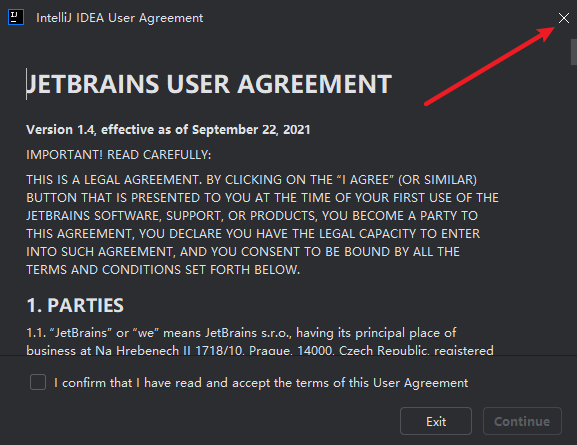577x445 pixels.
Task: Close the User Agreement dialog
Action: coord(563,18)
